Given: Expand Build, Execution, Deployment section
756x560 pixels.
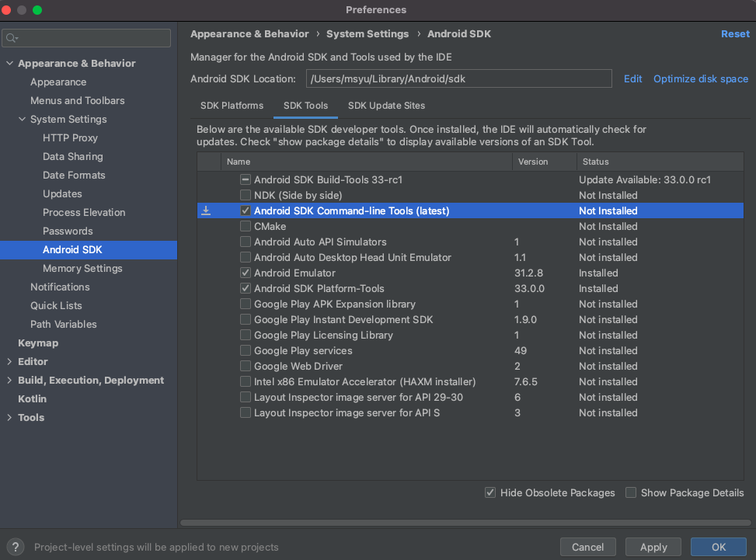Looking at the screenshot, I should [x=9, y=381].
